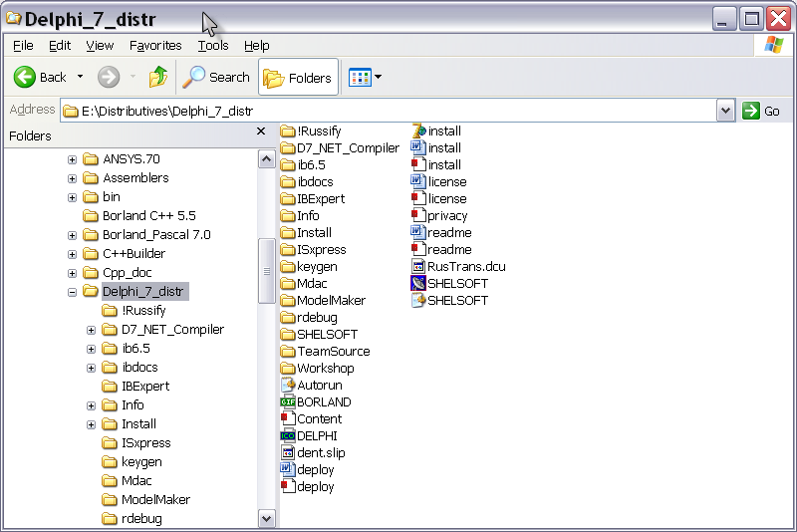Expand the ANSYS.70 tree node
This screenshot has height=532, width=797.
72,159
